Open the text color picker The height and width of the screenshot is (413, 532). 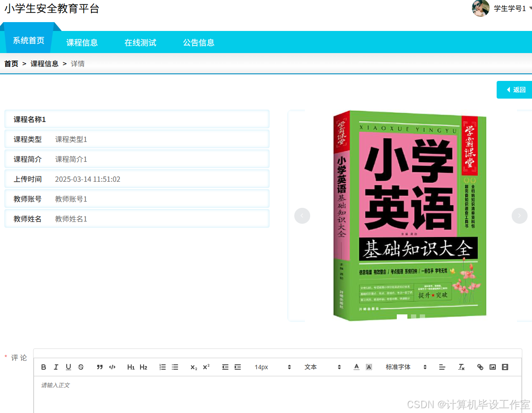(x=357, y=367)
